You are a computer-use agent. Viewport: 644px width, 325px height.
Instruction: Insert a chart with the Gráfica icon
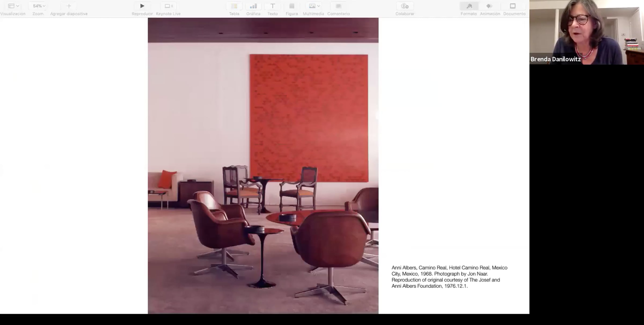253,6
